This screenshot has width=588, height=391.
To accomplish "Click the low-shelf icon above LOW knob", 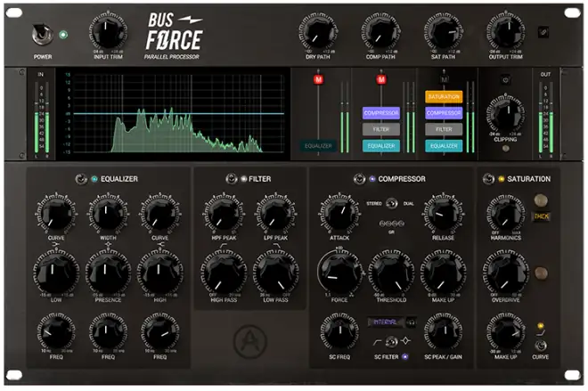I will (x=56, y=244).
